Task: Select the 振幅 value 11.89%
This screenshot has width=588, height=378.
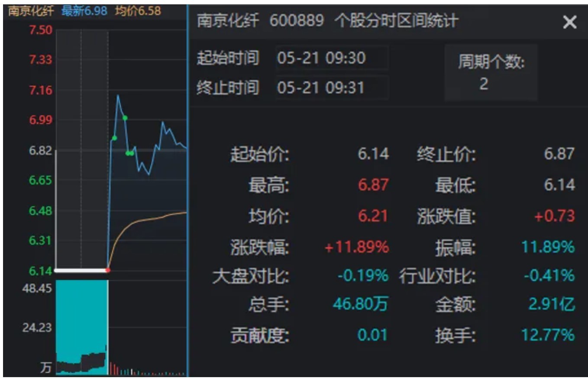Action: [548, 248]
